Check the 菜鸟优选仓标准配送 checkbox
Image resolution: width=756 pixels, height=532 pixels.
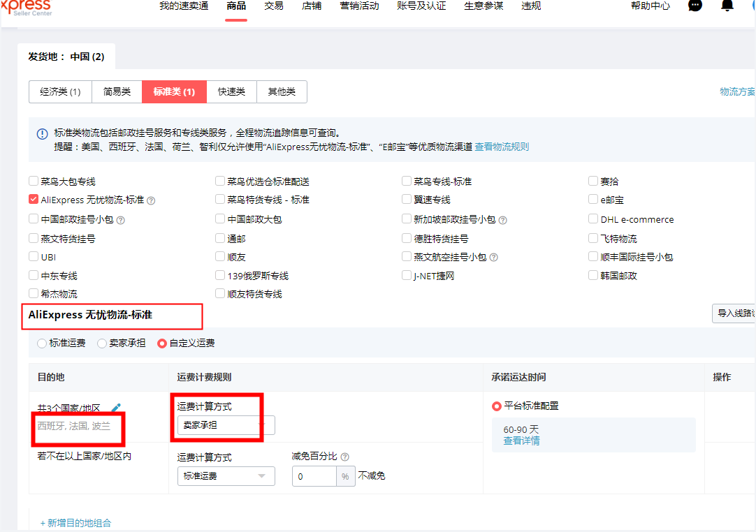(x=220, y=181)
